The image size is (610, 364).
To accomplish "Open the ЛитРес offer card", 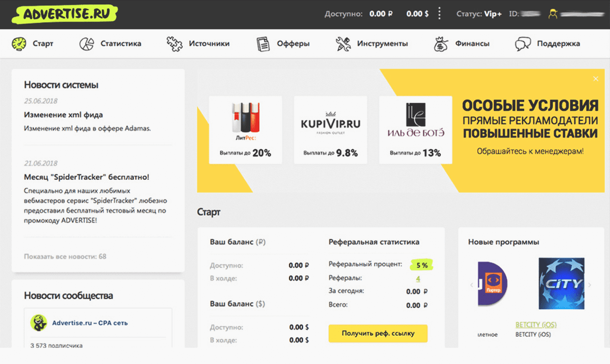I will click(x=245, y=130).
